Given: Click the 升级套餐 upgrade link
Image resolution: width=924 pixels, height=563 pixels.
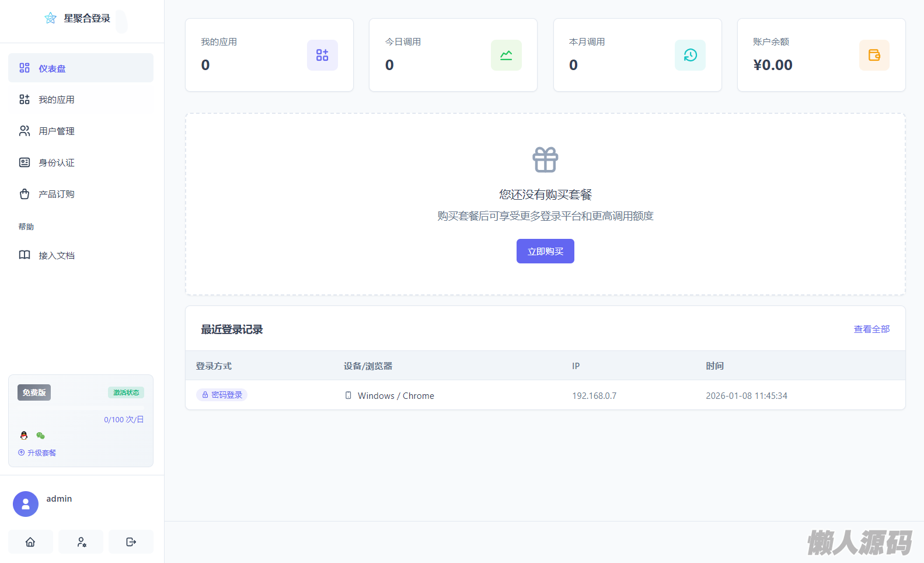Looking at the screenshot, I should coord(37,453).
